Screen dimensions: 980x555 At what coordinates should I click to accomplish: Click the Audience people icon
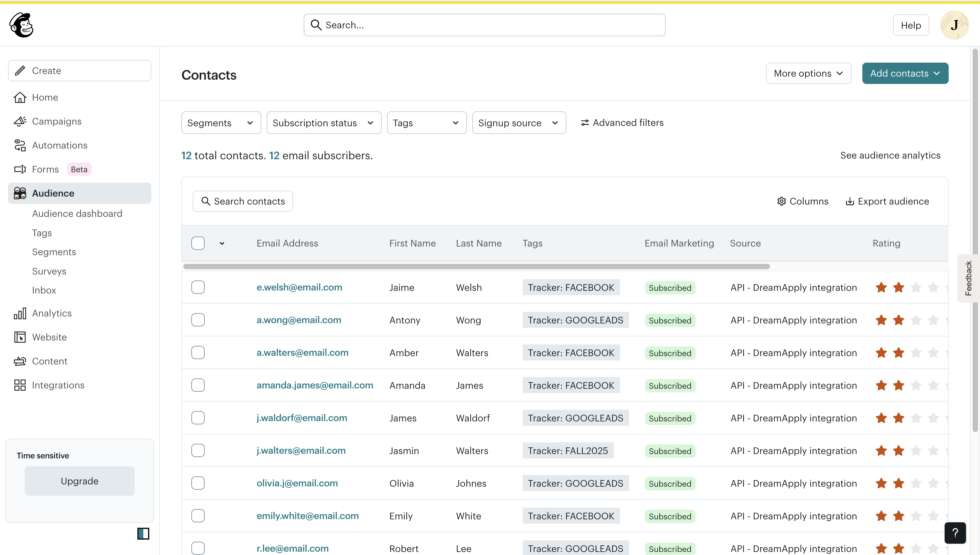click(20, 193)
